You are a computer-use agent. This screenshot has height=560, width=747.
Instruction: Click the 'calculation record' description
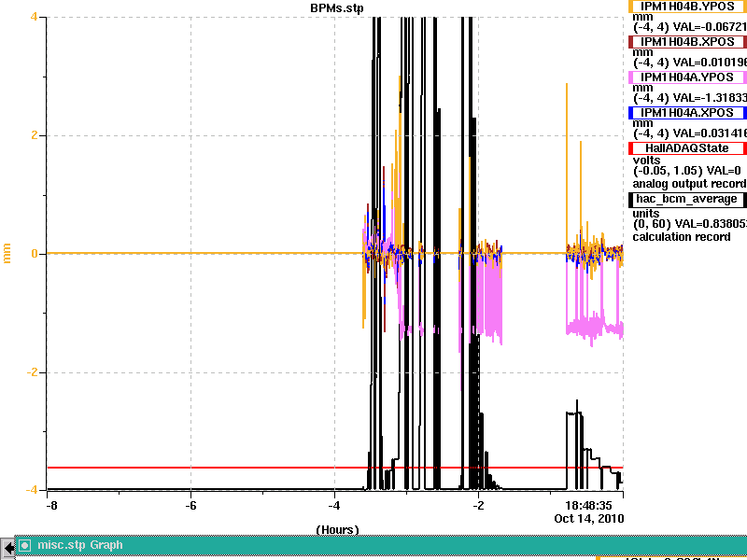682,237
